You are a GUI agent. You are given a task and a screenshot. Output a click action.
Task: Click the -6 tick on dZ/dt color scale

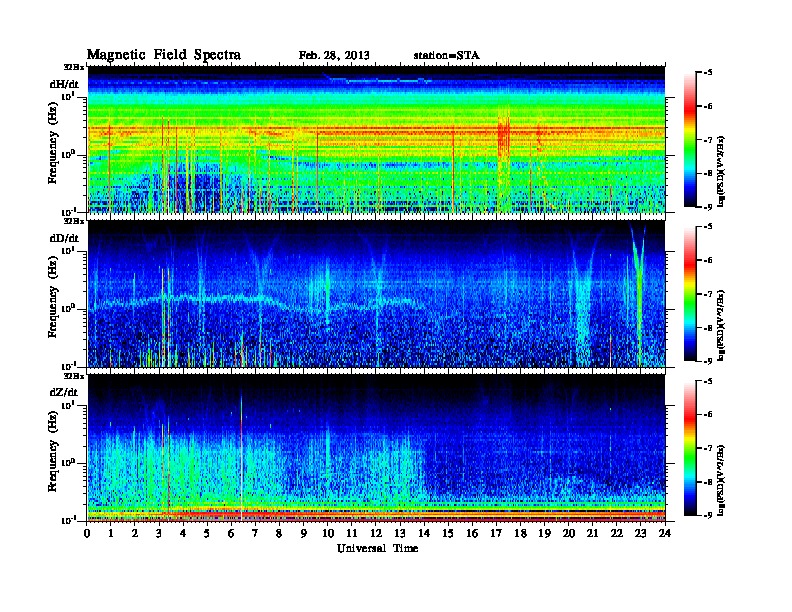point(709,415)
